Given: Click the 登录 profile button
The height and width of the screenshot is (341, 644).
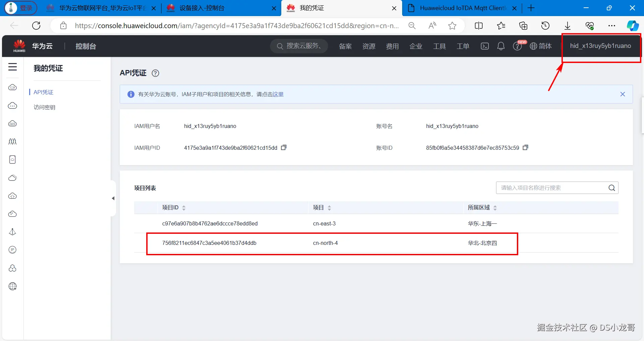Looking at the screenshot, I should (x=21, y=8).
